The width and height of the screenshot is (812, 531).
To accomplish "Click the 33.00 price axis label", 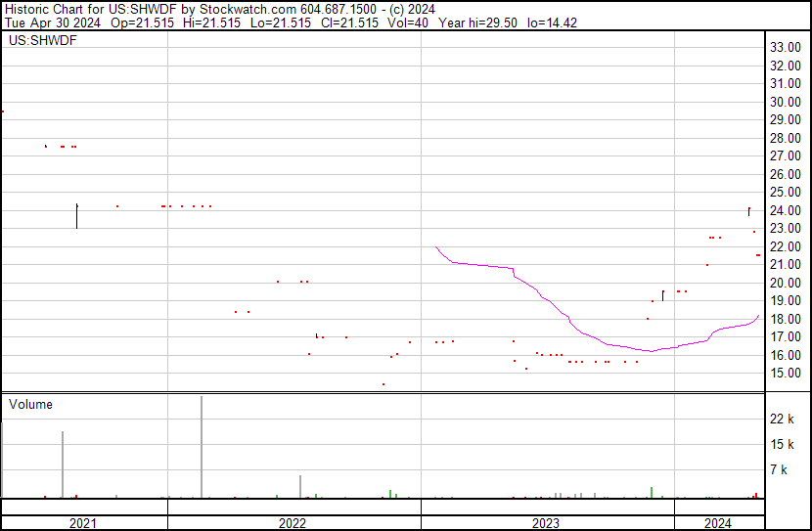I will 787,48.
